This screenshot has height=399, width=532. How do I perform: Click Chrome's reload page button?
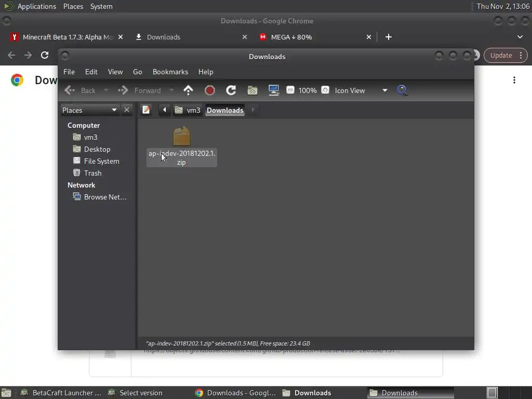click(x=45, y=55)
